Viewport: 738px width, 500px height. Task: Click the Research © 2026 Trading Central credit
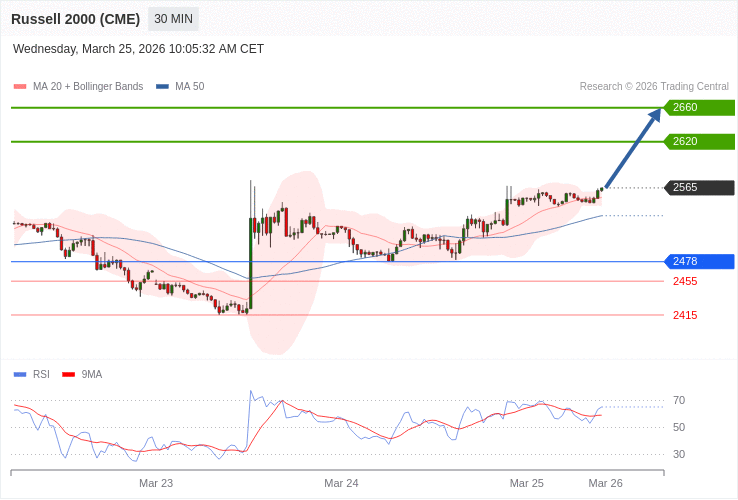click(x=654, y=87)
